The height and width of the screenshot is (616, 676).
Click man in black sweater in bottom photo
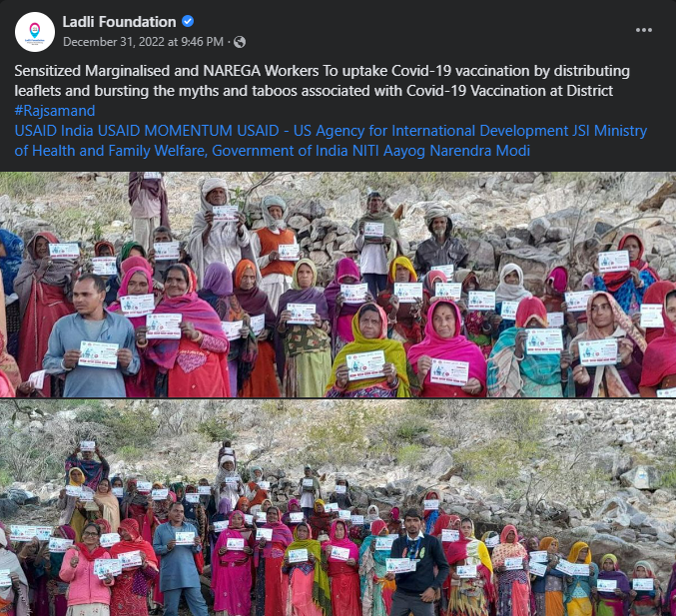tap(417, 562)
